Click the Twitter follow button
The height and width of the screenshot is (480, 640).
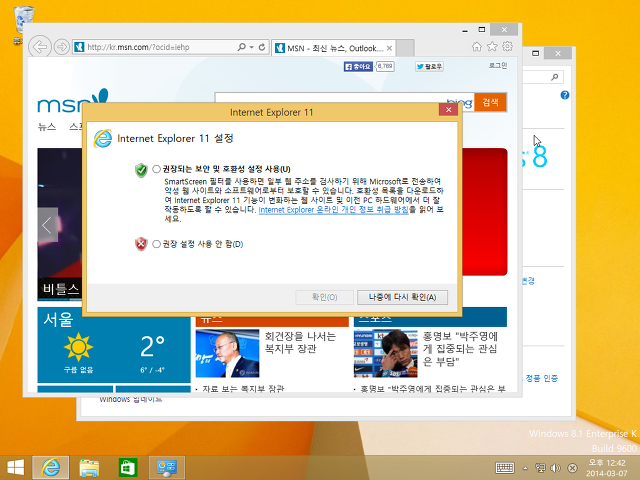tap(429, 67)
